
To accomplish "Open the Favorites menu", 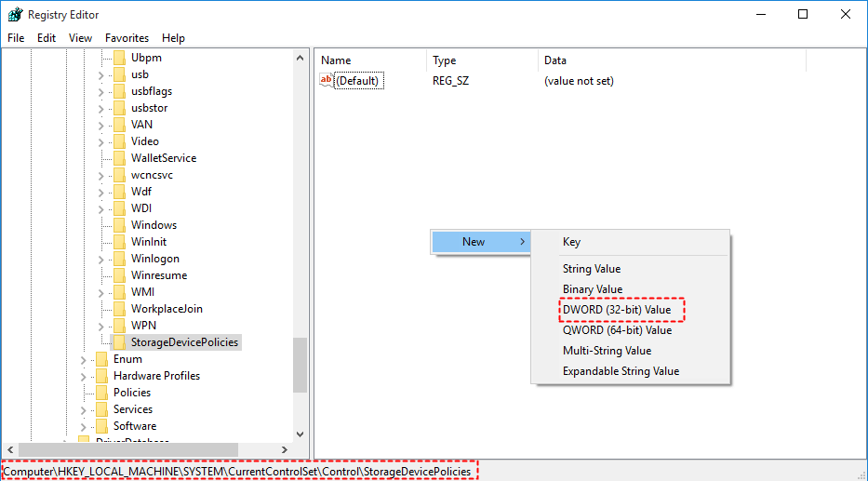I will click(x=127, y=37).
